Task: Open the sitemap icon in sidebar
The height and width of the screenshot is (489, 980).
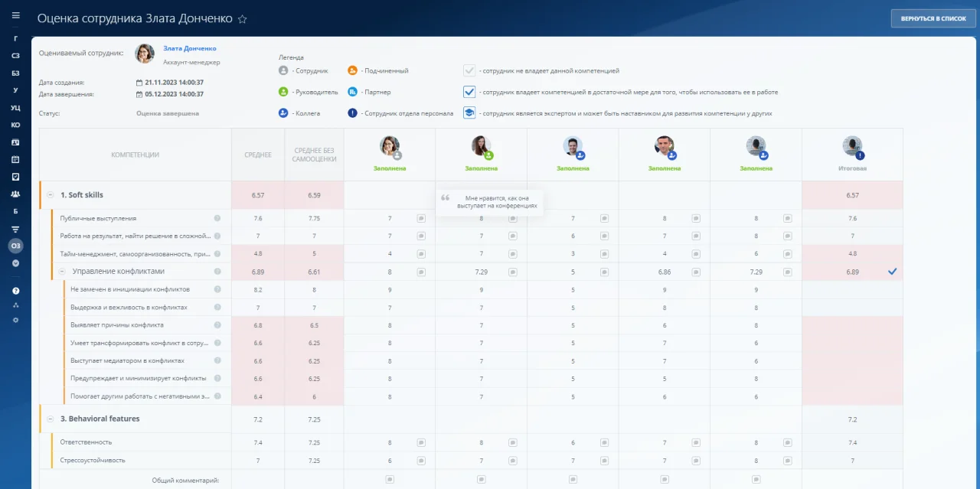Action: [x=15, y=305]
